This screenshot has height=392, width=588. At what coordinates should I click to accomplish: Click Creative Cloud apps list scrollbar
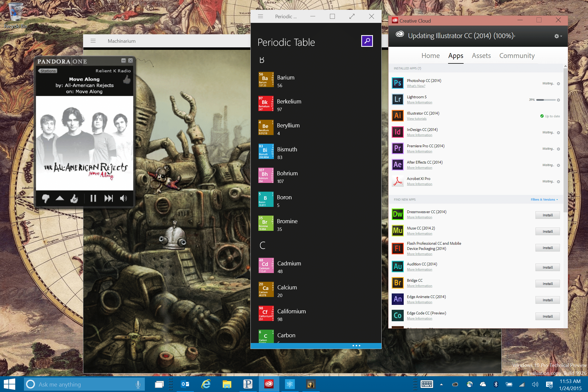click(565, 140)
